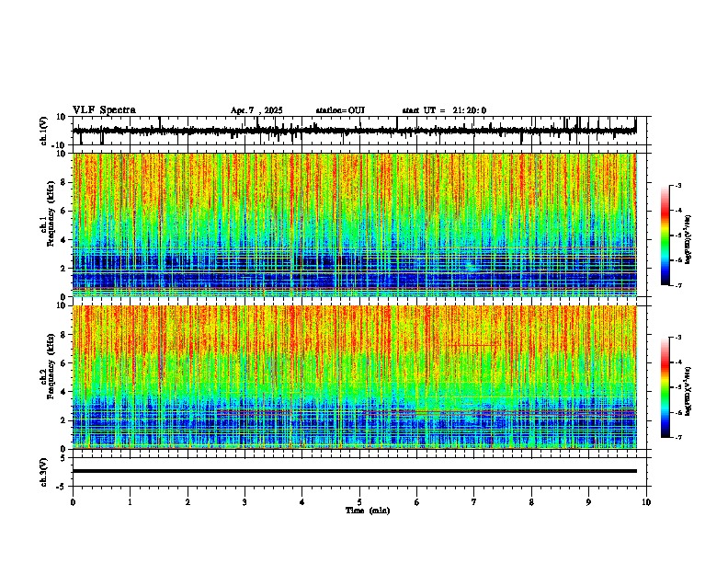The height and width of the screenshot is (563, 728).
Task: Click the time axis tick label '5'
Action: click(x=359, y=502)
